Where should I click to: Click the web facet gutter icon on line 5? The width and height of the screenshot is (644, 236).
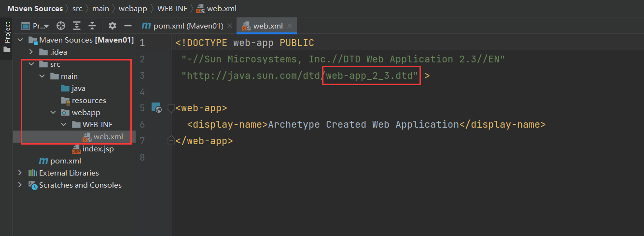(x=156, y=108)
